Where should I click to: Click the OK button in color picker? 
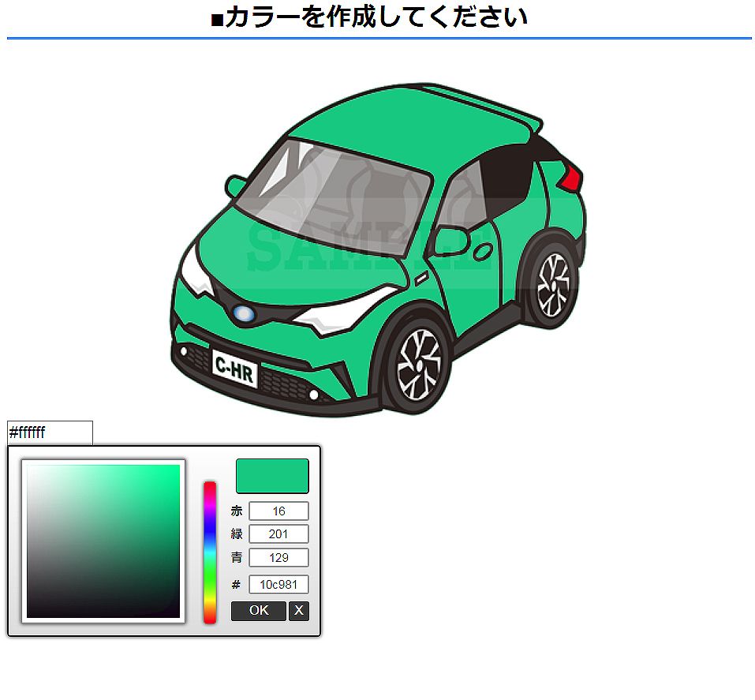(258, 611)
